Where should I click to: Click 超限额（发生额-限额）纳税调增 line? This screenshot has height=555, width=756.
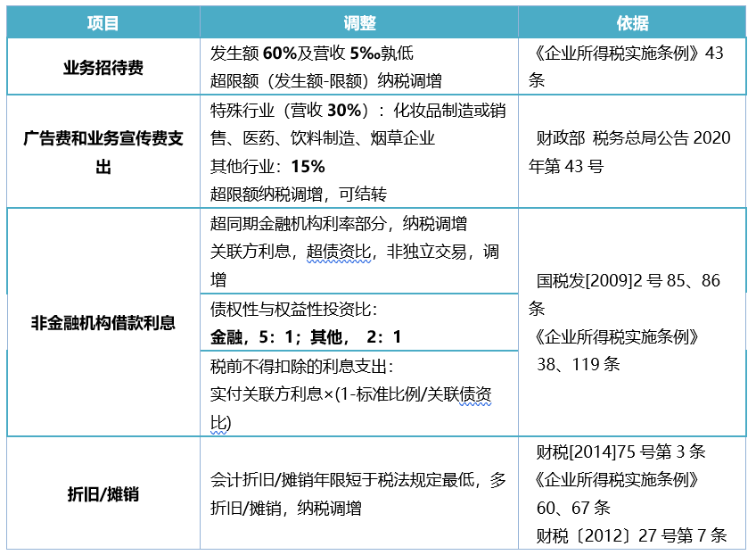326,80
